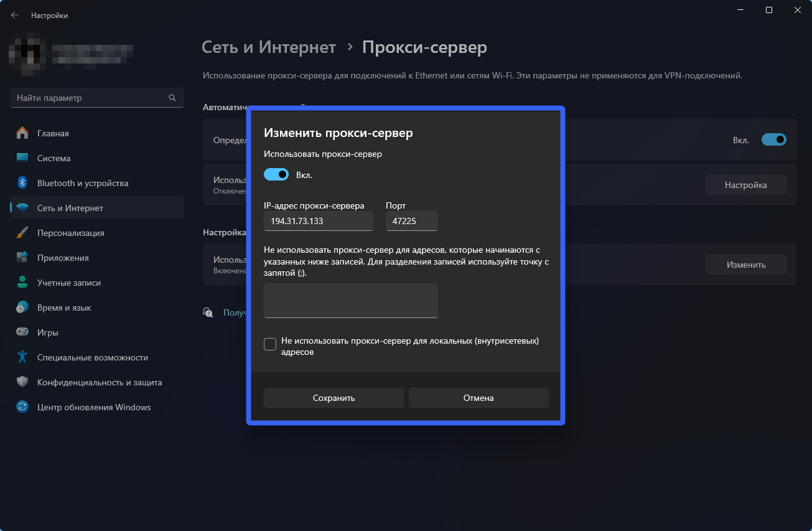812x531 pixels.
Task: Go to Конфиденциальность и защита section
Action: click(x=100, y=382)
